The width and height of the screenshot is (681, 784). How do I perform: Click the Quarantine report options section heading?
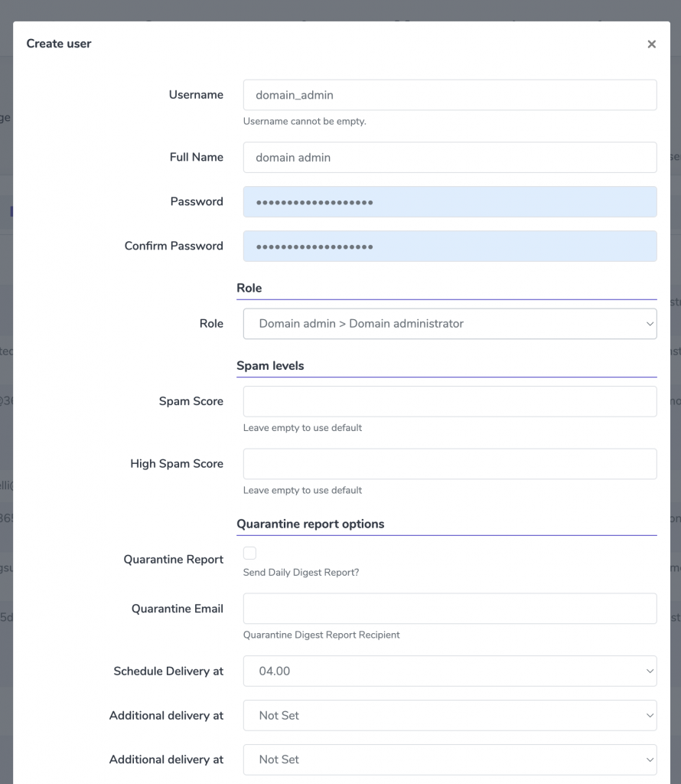pyautogui.click(x=310, y=524)
